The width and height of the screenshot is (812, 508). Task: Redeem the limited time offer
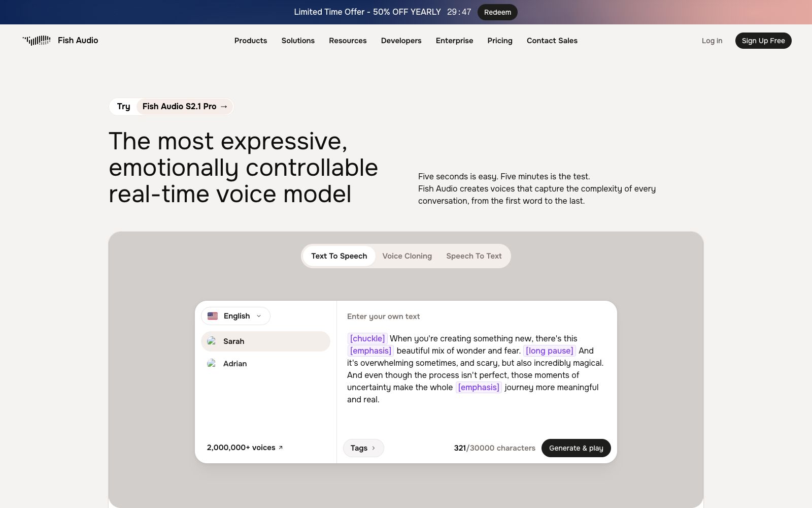pos(497,12)
